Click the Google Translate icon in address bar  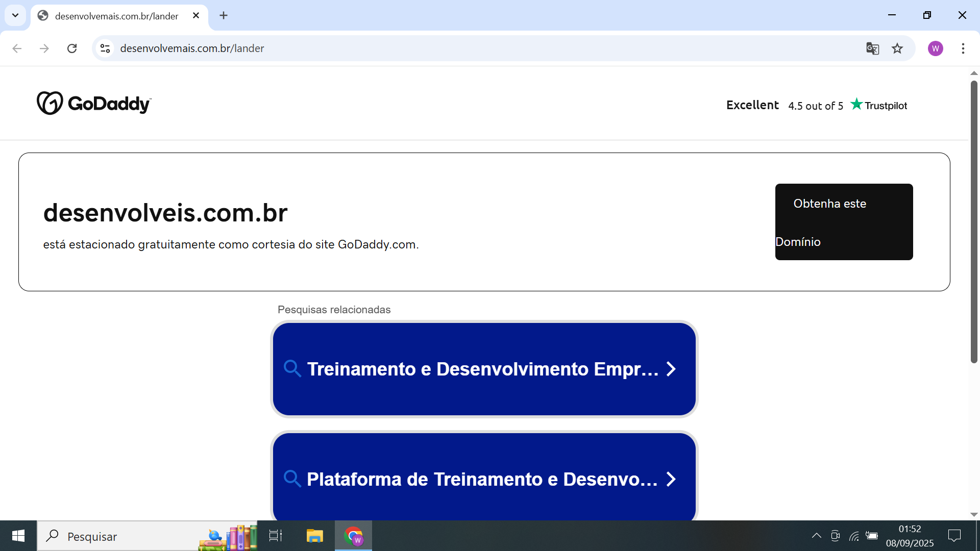872,48
